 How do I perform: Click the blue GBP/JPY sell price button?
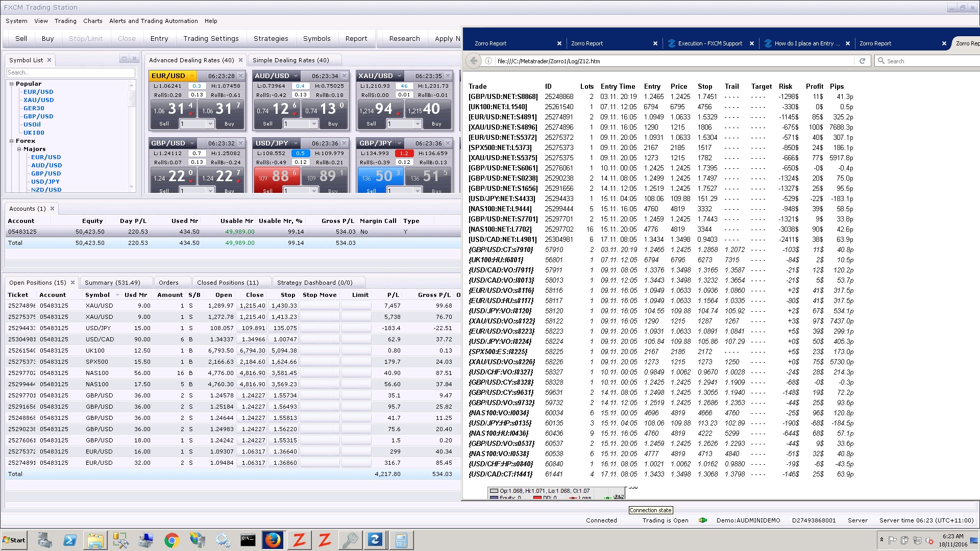381,176
